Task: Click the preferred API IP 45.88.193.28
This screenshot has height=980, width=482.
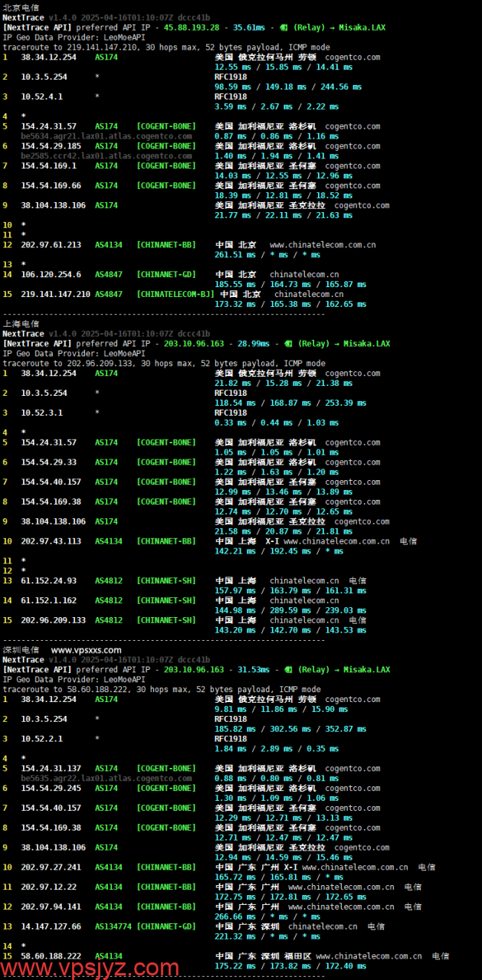Action: pos(192,28)
